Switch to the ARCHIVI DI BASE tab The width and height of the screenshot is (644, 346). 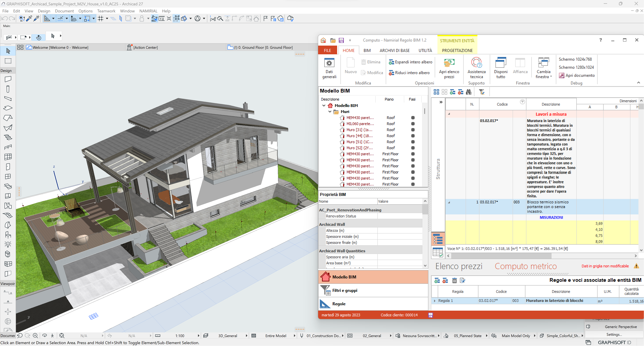pos(394,50)
